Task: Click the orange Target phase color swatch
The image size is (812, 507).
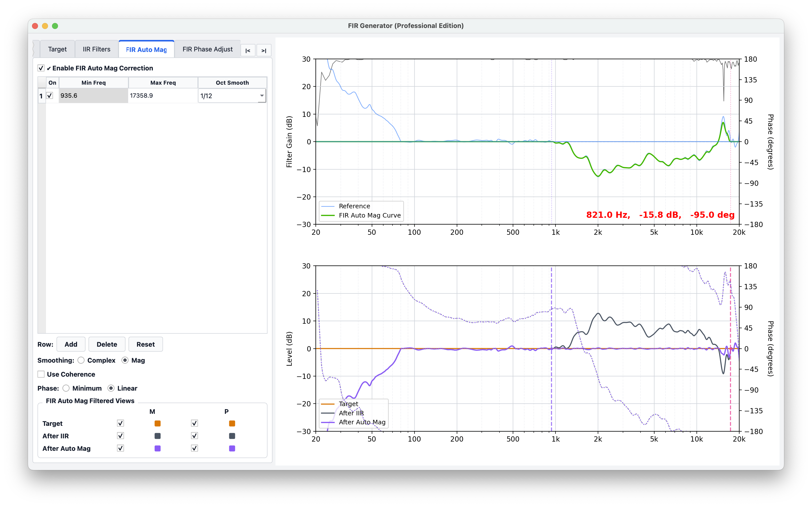Action: (232, 424)
